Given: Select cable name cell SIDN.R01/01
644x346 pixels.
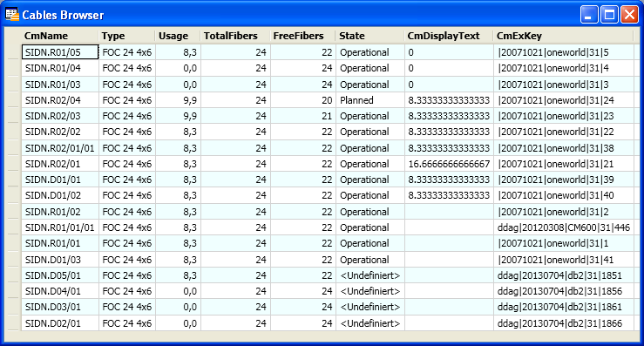Looking at the screenshot, I should [x=60, y=243].
